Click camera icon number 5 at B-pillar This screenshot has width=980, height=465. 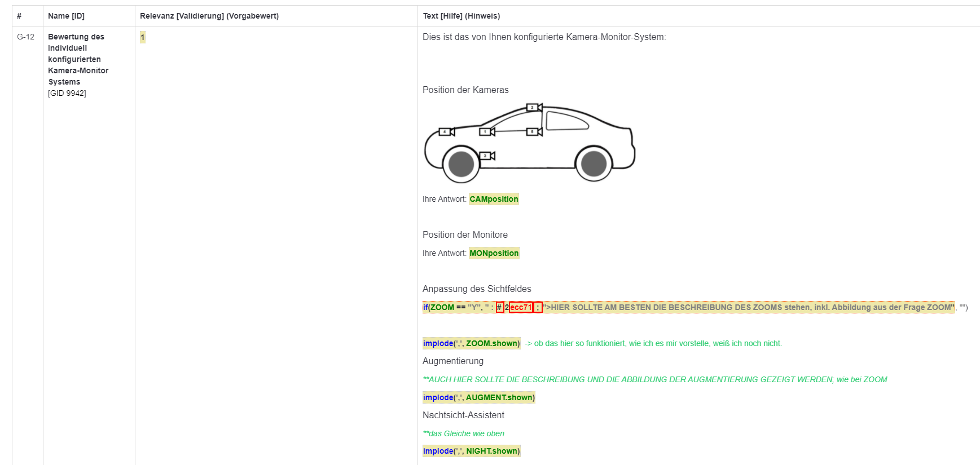534,132
